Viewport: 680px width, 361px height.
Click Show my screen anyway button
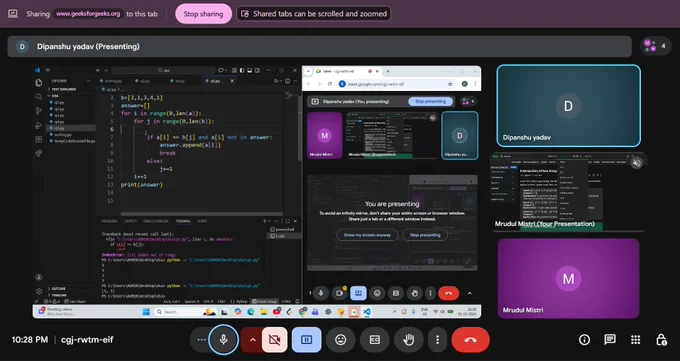point(367,235)
